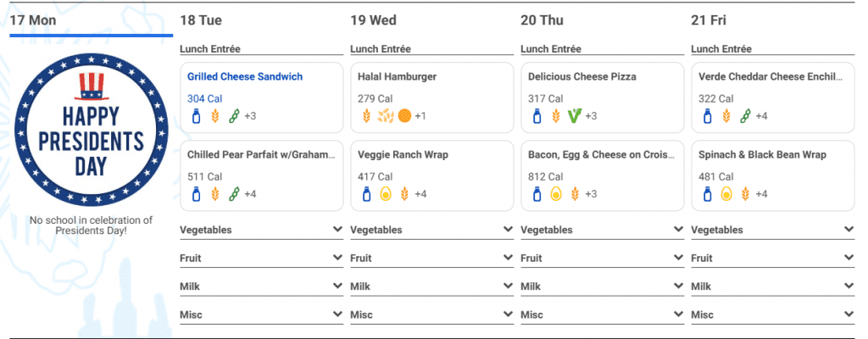
Task: Open the Delicious Cheese Pizza item
Action: click(x=583, y=77)
